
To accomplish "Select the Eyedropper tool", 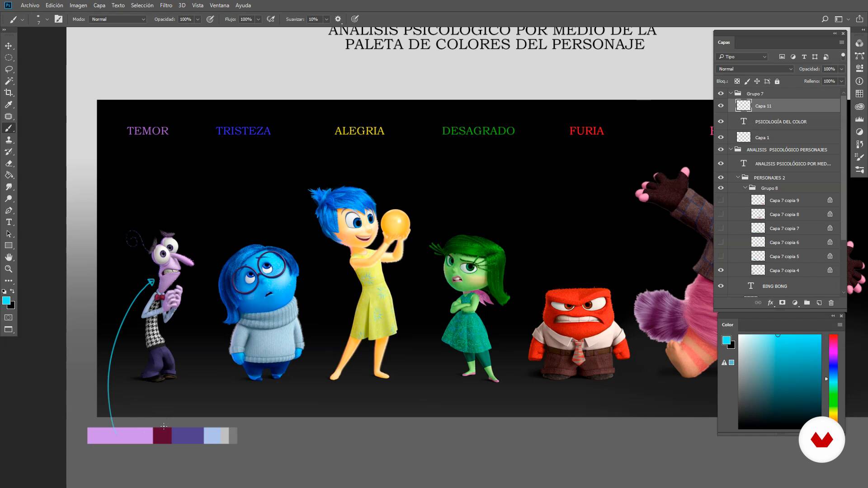I will click(x=9, y=105).
